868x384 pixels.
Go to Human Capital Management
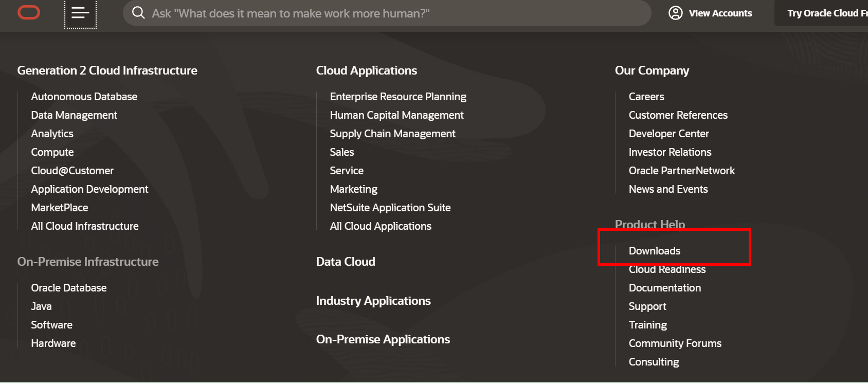tap(396, 115)
